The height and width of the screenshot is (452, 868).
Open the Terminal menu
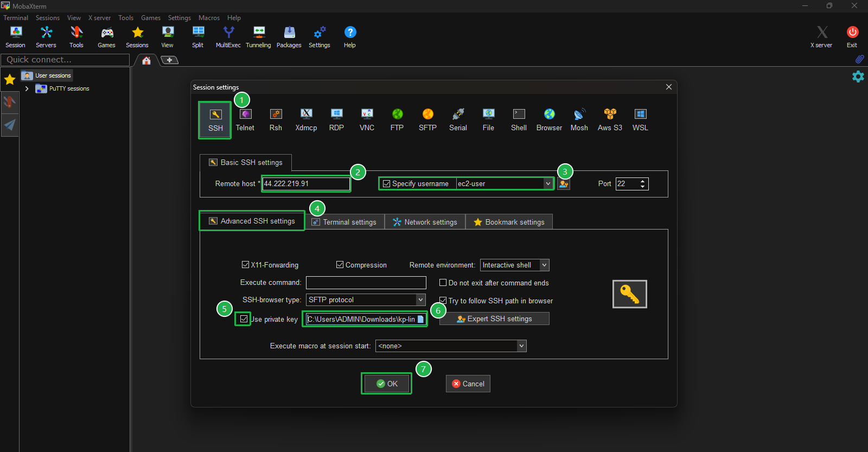click(16, 18)
